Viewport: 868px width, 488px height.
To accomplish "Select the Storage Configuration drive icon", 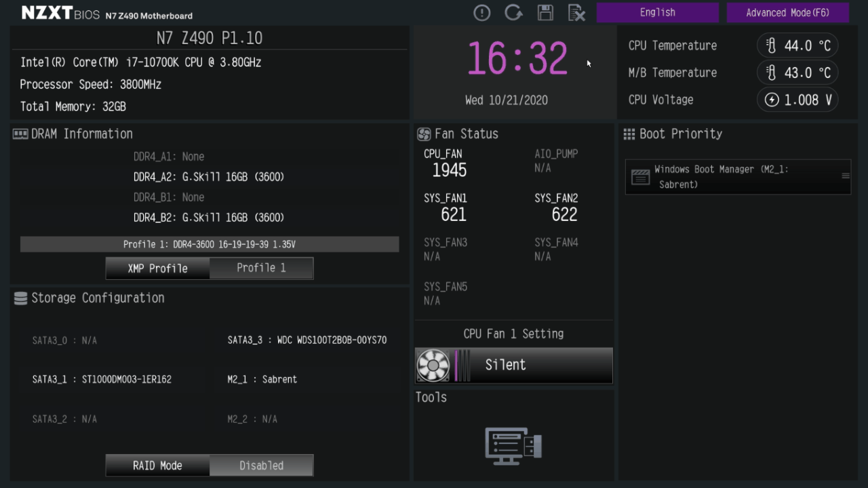I will tap(20, 298).
